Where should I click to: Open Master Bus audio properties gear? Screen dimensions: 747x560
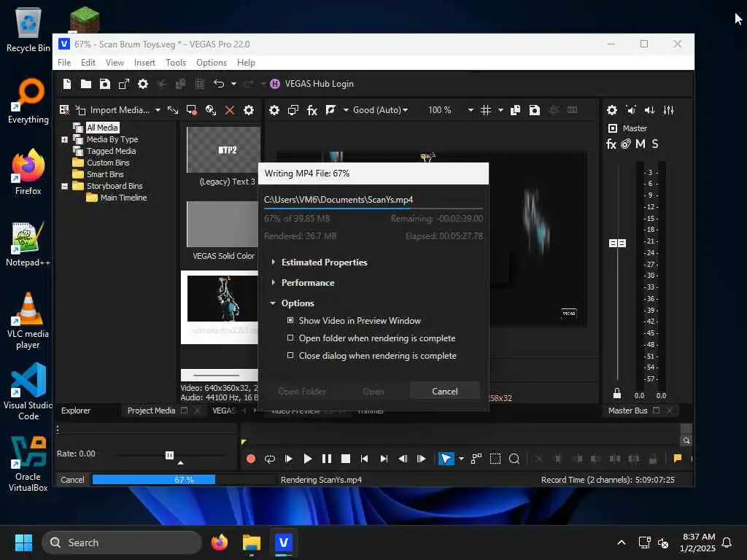point(612,110)
